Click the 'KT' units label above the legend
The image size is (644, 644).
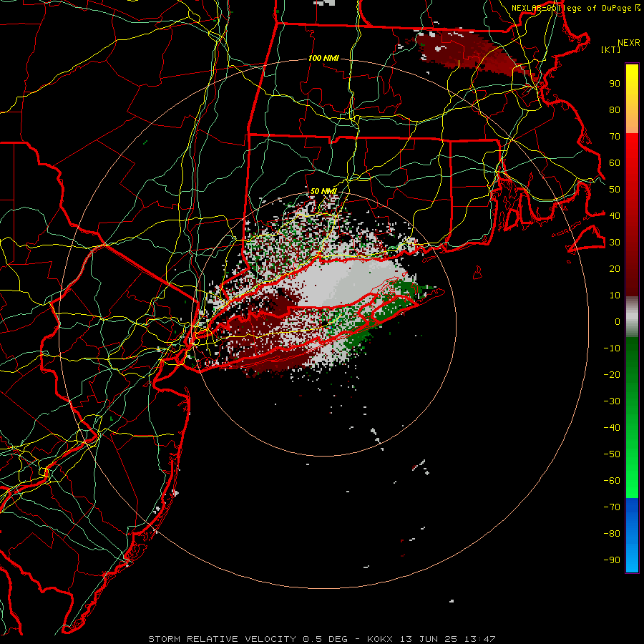(x=611, y=49)
